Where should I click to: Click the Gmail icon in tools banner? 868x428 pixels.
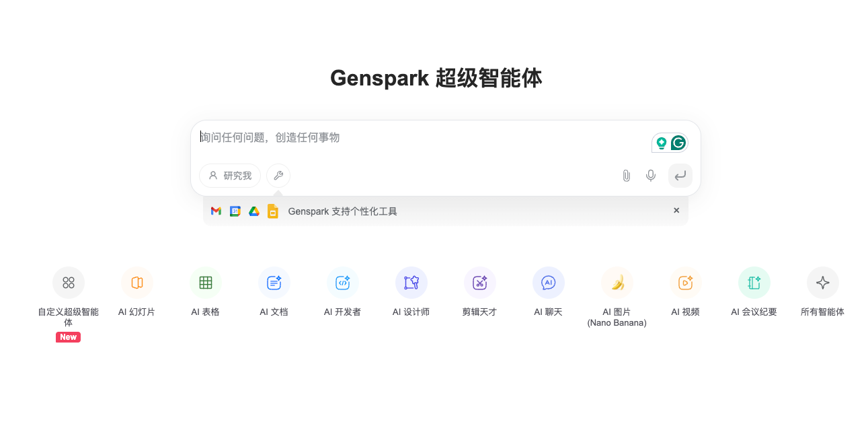216,211
